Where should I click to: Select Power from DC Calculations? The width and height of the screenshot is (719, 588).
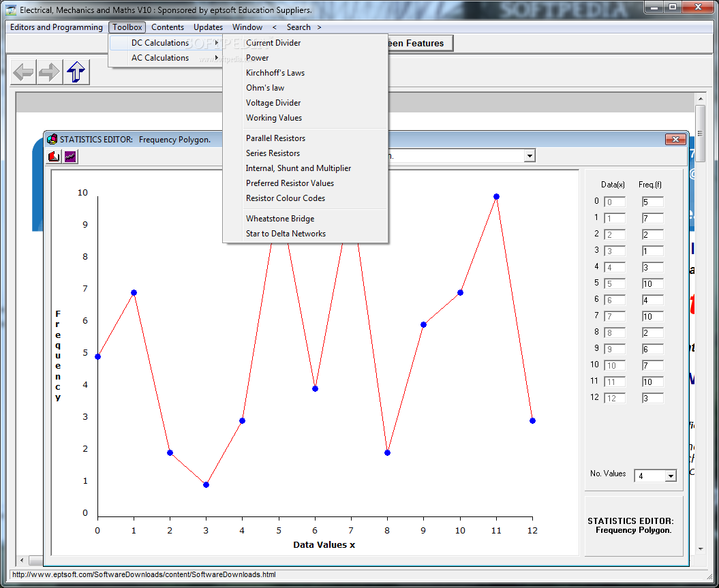(305, 58)
